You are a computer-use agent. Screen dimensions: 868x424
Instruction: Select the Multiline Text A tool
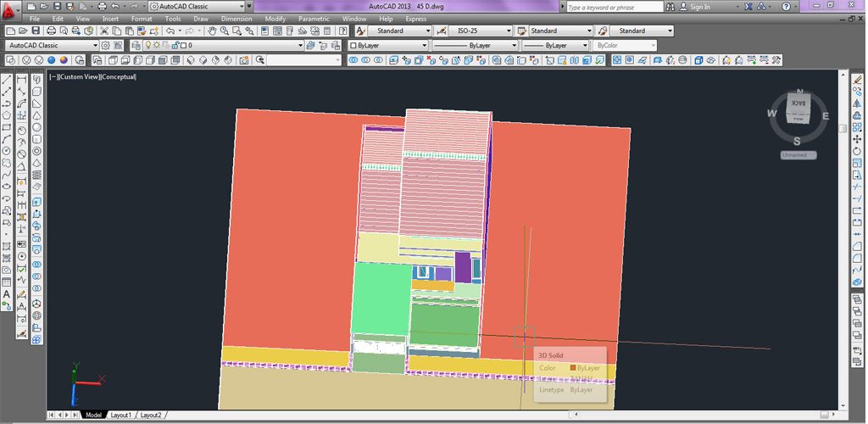coord(7,294)
